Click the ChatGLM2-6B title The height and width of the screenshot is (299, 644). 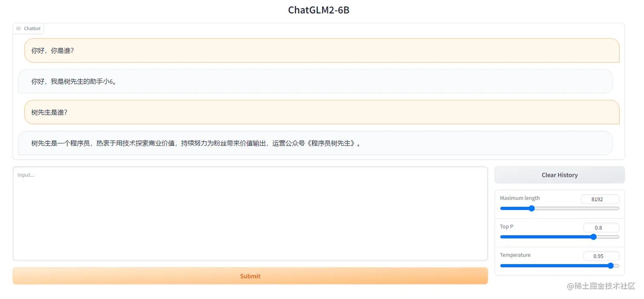(x=319, y=10)
